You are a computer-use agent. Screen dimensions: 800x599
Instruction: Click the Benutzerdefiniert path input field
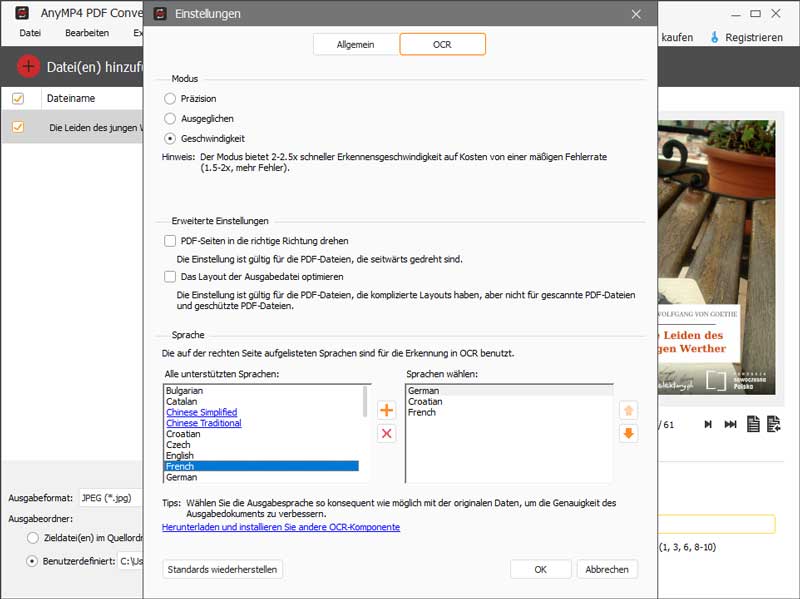[131, 561]
